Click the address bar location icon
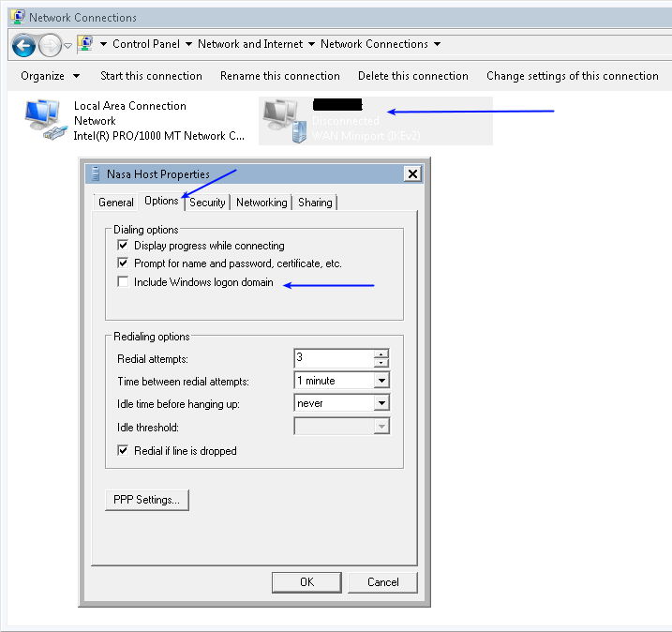672x632 pixels. (87, 44)
